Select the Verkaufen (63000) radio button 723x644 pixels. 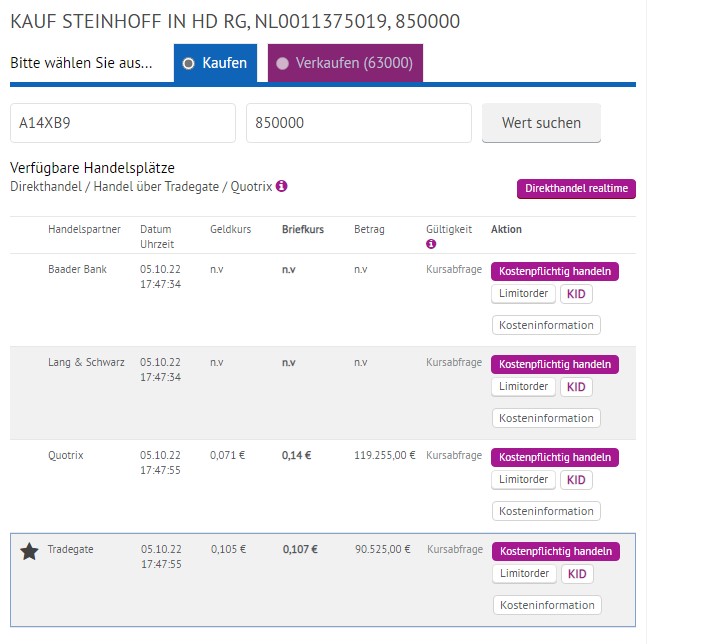282,63
